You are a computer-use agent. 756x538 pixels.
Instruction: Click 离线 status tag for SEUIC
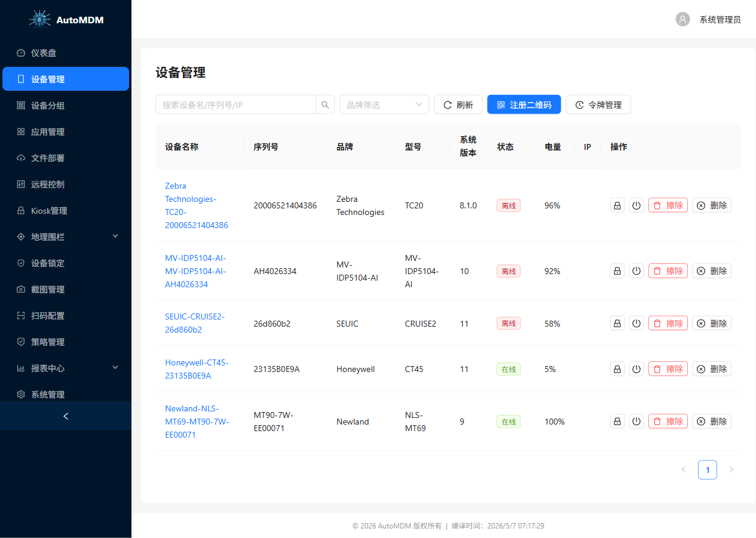point(509,324)
